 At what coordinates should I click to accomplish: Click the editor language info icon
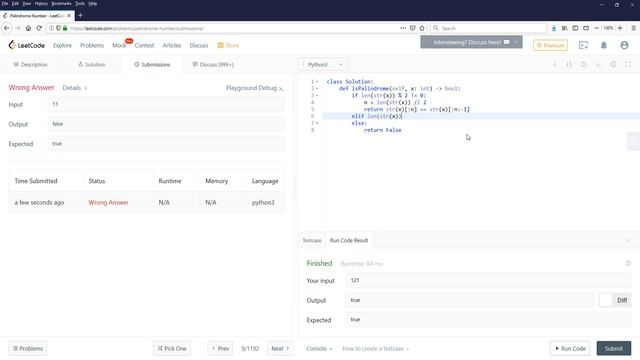click(x=554, y=64)
